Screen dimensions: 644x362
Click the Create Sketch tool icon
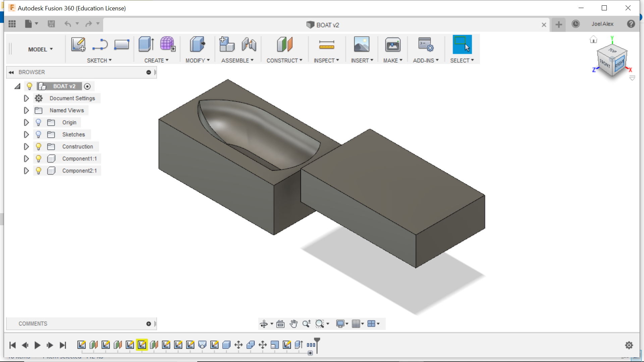pyautogui.click(x=78, y=44)
